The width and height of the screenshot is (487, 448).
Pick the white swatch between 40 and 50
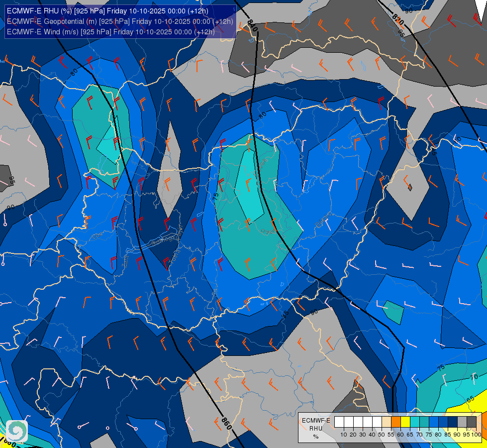pos(377,422)
